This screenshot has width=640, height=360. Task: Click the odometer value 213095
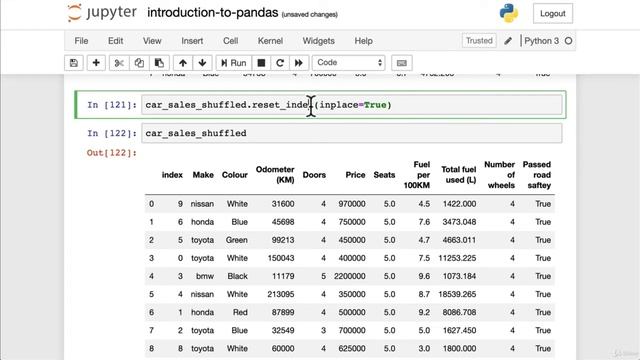click(281, 294)
